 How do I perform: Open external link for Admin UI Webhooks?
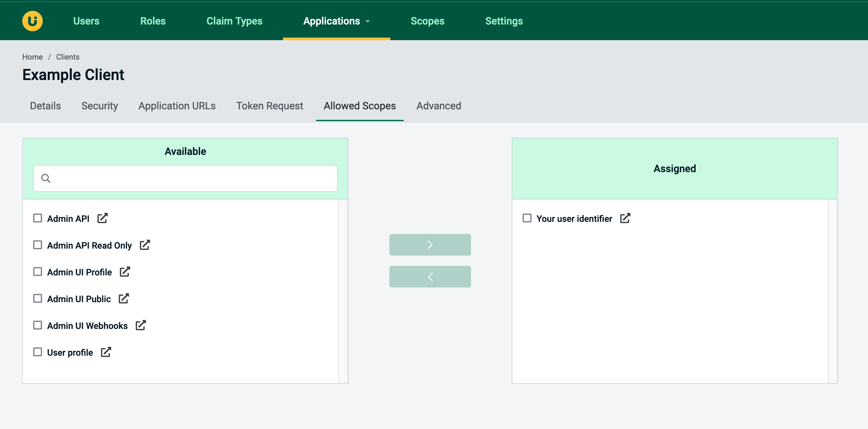point(141,325)
